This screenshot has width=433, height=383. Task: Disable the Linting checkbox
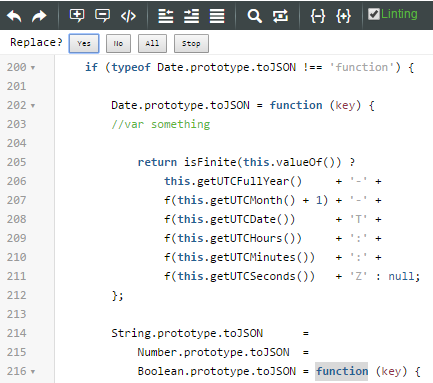point(374,14)
